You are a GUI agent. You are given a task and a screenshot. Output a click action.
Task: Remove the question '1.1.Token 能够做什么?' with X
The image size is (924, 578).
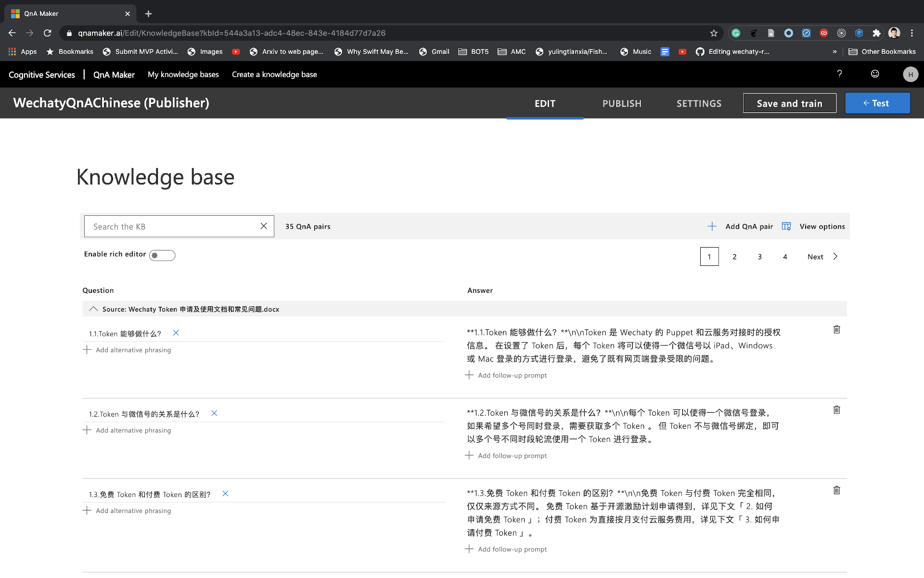[176, 333]
